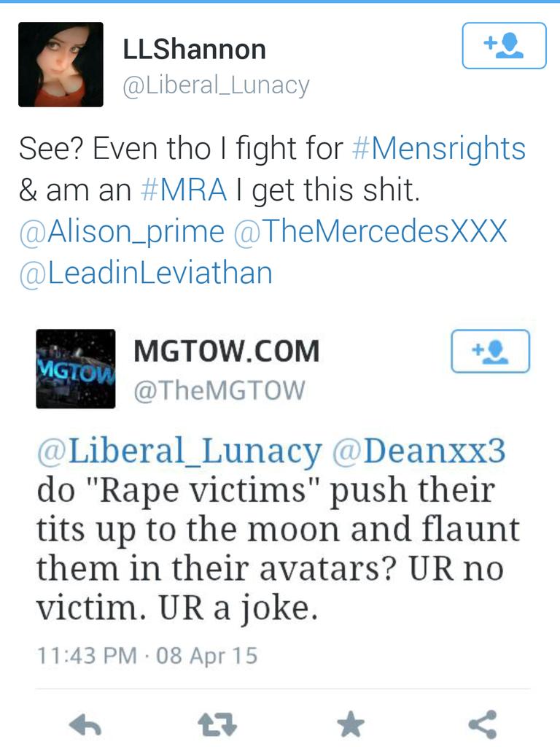Open the share icon options
The height and width of the screenshot is (747, 560).
[x=483, y=724]
